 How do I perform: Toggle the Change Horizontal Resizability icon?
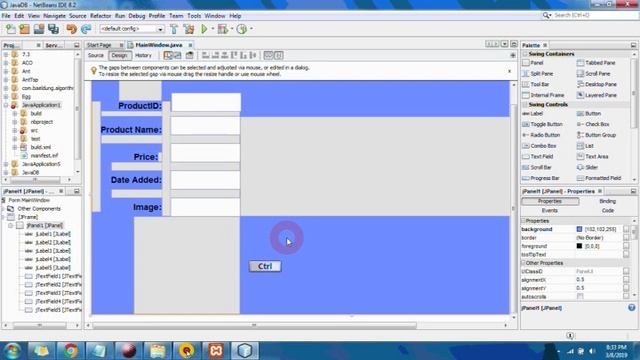pyautogui.click(x=269, y=56)
